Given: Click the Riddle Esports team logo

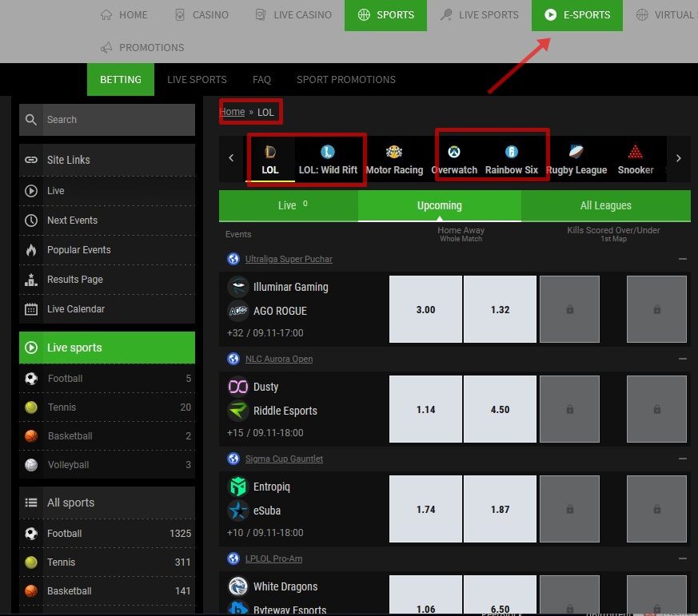Looking at the screenshot, I should click(x=238, y=411).
